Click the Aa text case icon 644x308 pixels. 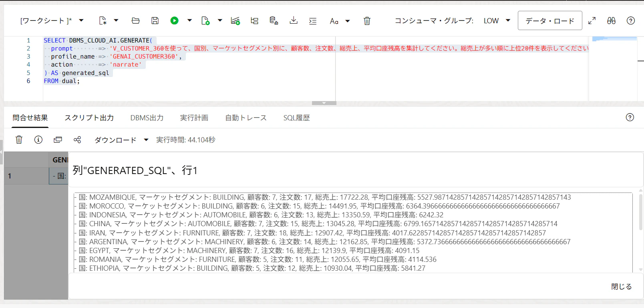coord(334,21)
